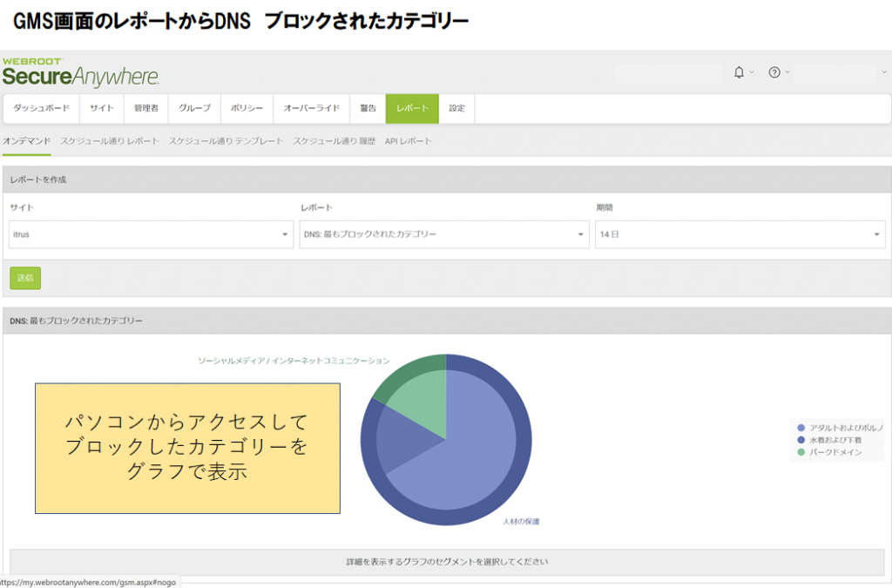Click the green パークドメイン legend dot
This screenshot has height=588, width=892.
click(x=801, y=453)
